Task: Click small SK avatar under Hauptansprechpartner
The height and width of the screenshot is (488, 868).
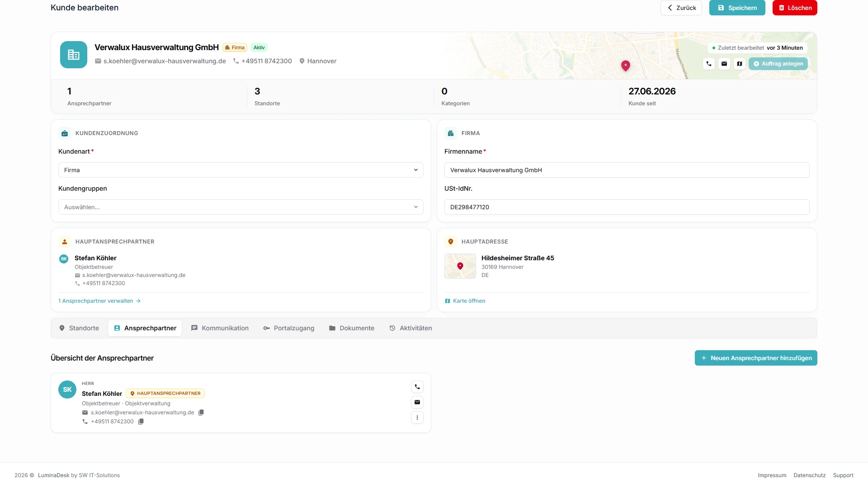Action: (64, 259)
